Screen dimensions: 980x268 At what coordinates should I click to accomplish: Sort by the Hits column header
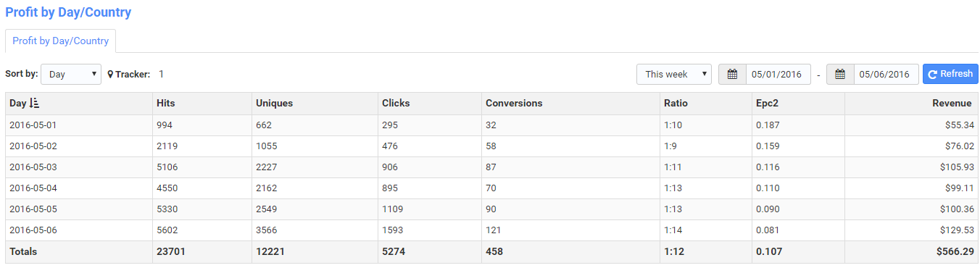165,104
